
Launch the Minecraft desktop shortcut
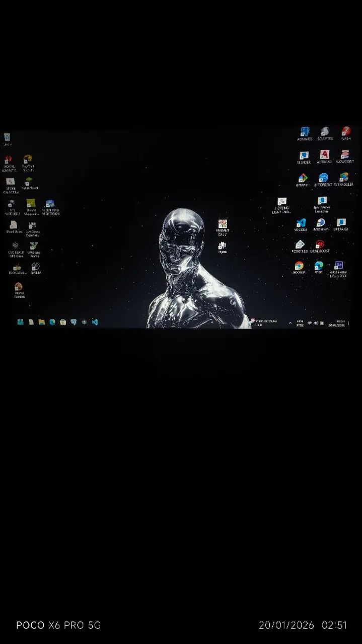[x=29, y=181]
